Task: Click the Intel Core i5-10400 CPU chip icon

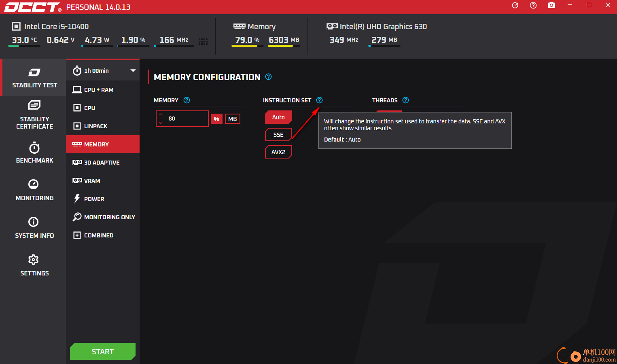Action: (16, 26)
